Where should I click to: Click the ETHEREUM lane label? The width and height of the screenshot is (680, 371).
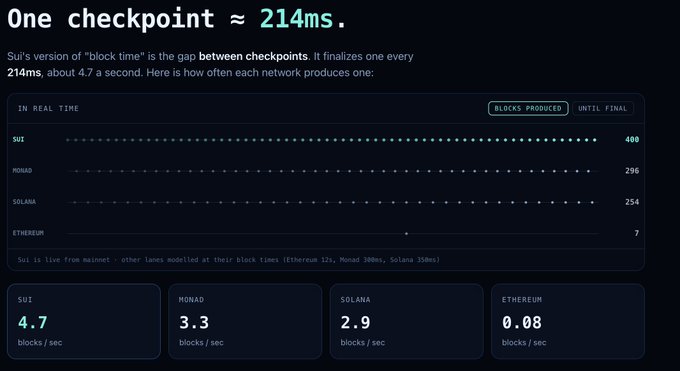tap(28, 233)
